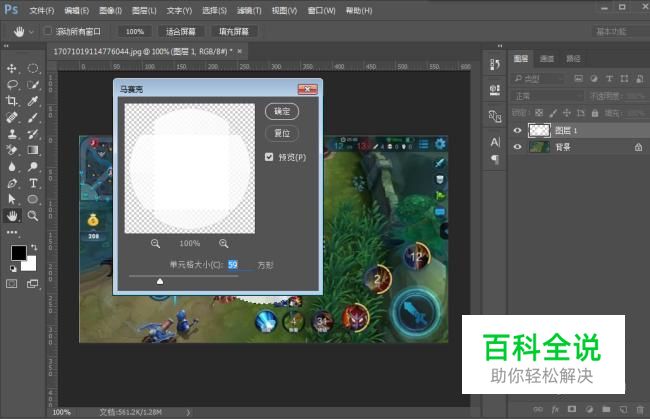Open the Character panel icon
Viewport: 650px width, 419px height.
coord(495,142)
